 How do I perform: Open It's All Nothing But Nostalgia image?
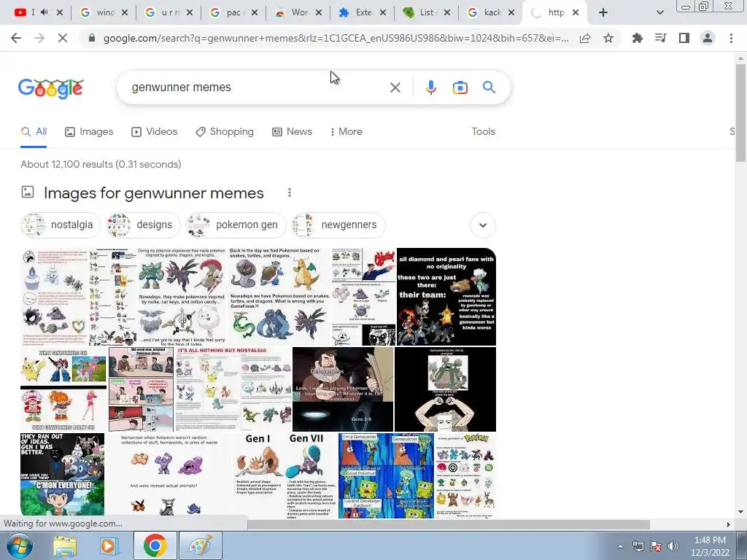tap(233, 389)
